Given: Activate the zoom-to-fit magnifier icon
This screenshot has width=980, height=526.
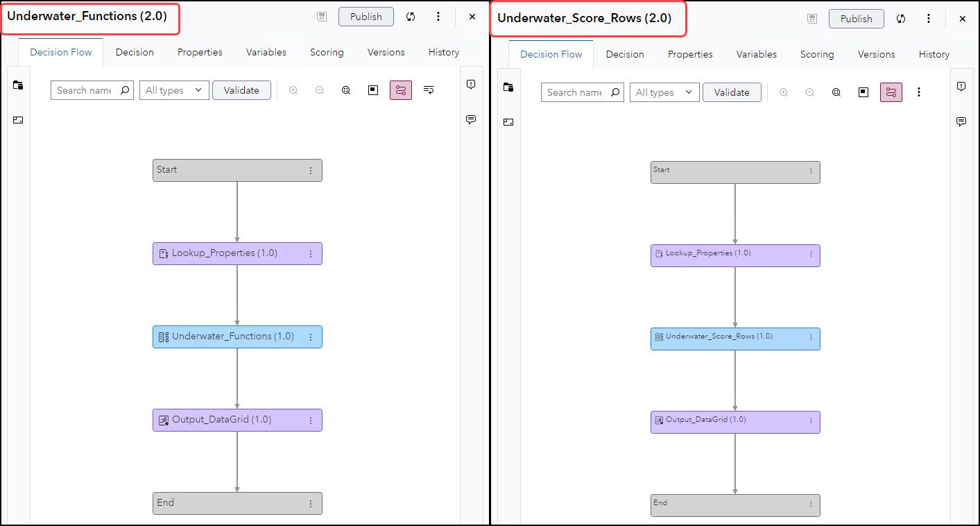Looking at the screenshot, I should coord(345,90).
